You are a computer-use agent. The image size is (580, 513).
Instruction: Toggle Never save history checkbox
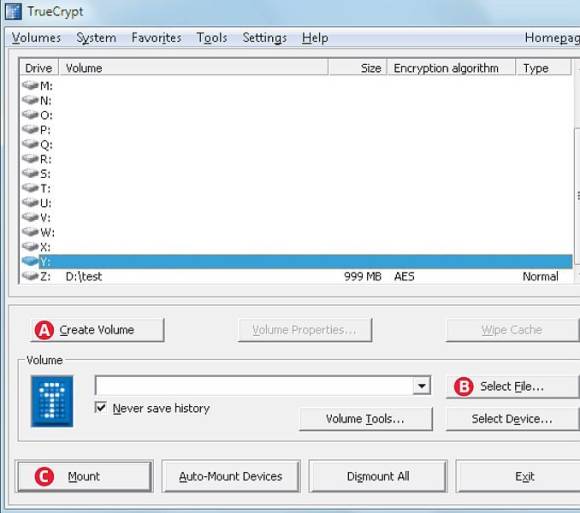tap(101, 408)
